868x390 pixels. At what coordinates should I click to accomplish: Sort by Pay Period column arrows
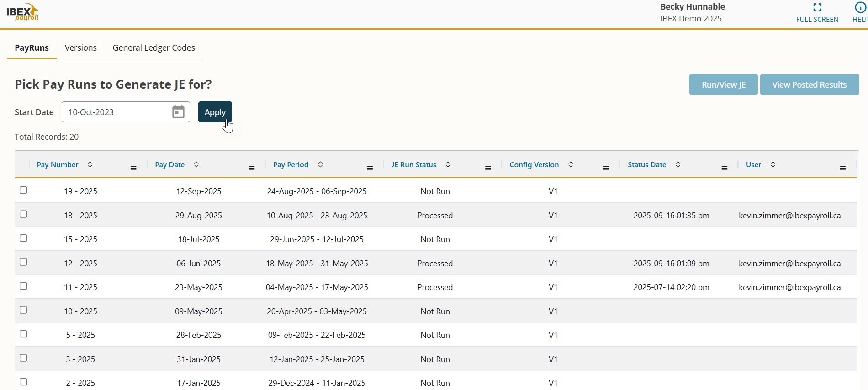(321, 165)
